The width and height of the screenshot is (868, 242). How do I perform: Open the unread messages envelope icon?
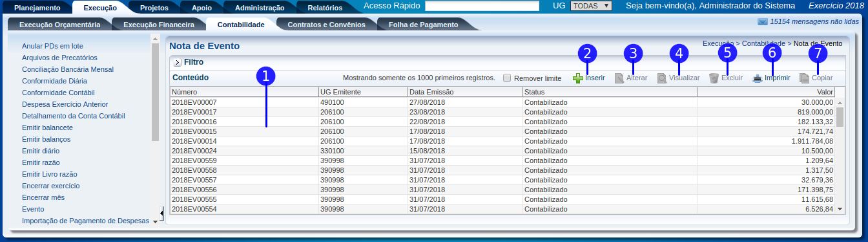point(763,22)
